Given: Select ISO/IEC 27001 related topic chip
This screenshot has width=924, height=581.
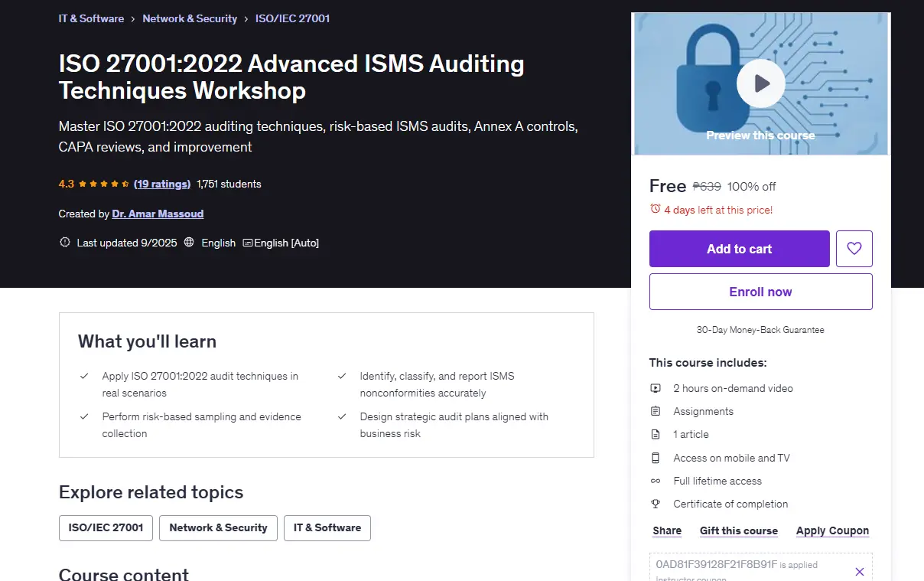Looking at the screenshot, I should 106,527.
